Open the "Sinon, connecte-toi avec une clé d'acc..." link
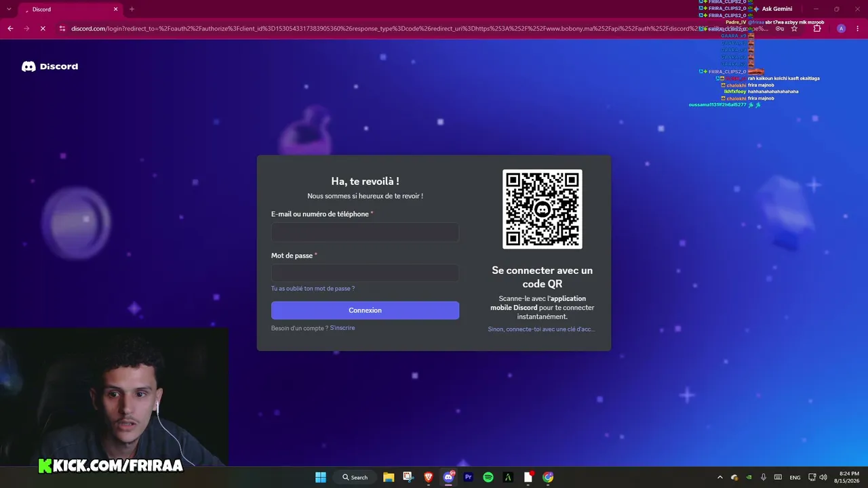Image resolution: width=868 pixels, height=488 pixels. point(541,329)
